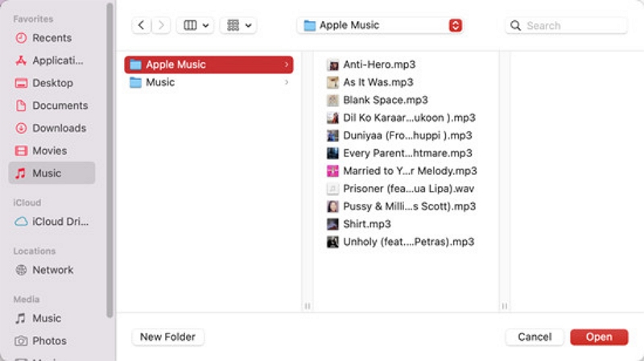This screenshot has height=361, width=644.
Task: Click the sidebar vertical scrollbar
Action: coord(109,160)
